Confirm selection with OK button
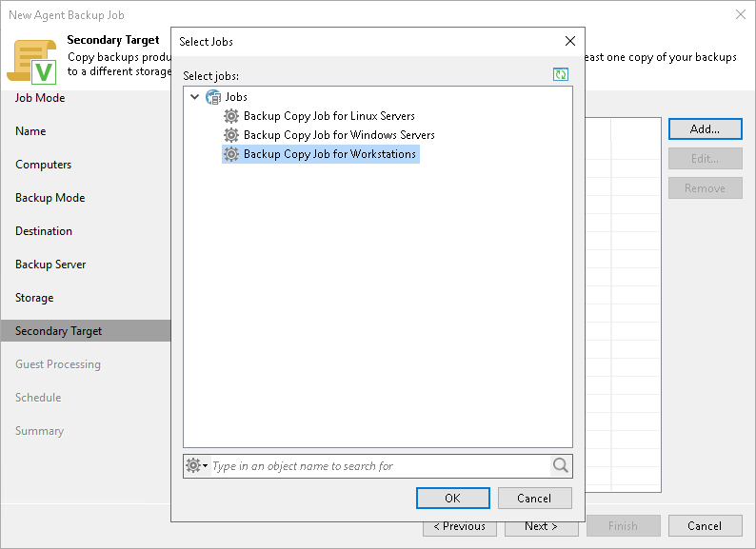The image size is (756, 549). (x=452, y=498)
